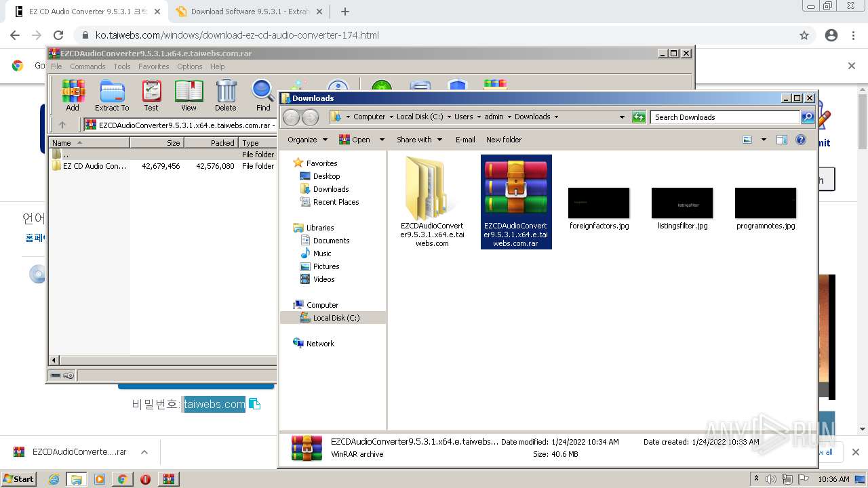The width and height of the screenshot is (868, 488).
Task: Open the WinRAR Commands menu
Action: click(87, 66)
